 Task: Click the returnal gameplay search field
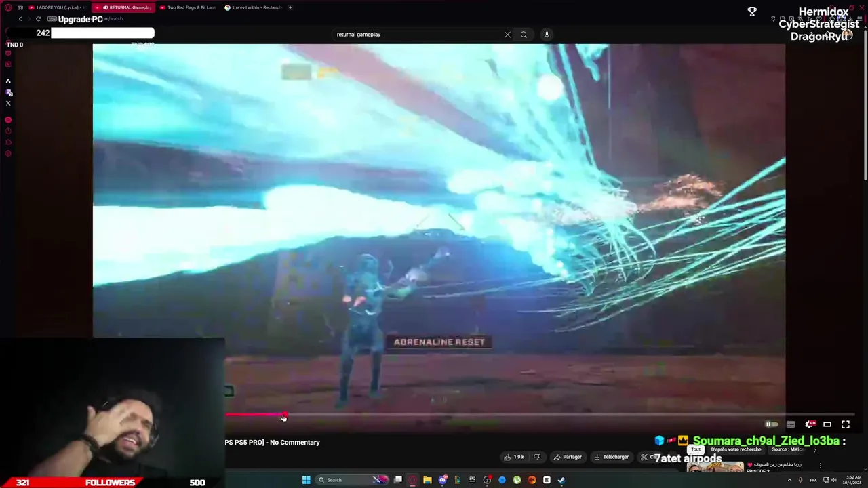click(417, 35)
